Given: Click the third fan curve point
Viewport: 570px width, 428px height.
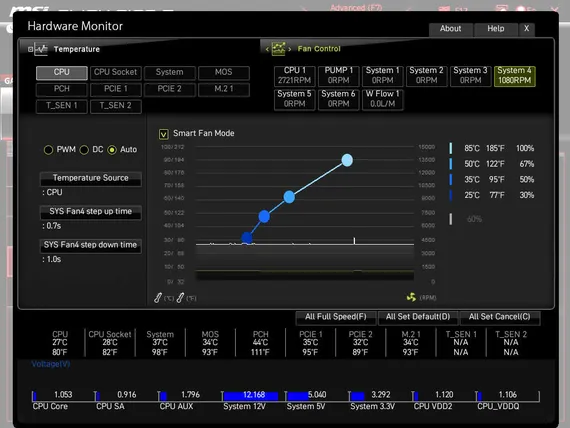Looking at the screenshot, I should click(x=289, y=197).
